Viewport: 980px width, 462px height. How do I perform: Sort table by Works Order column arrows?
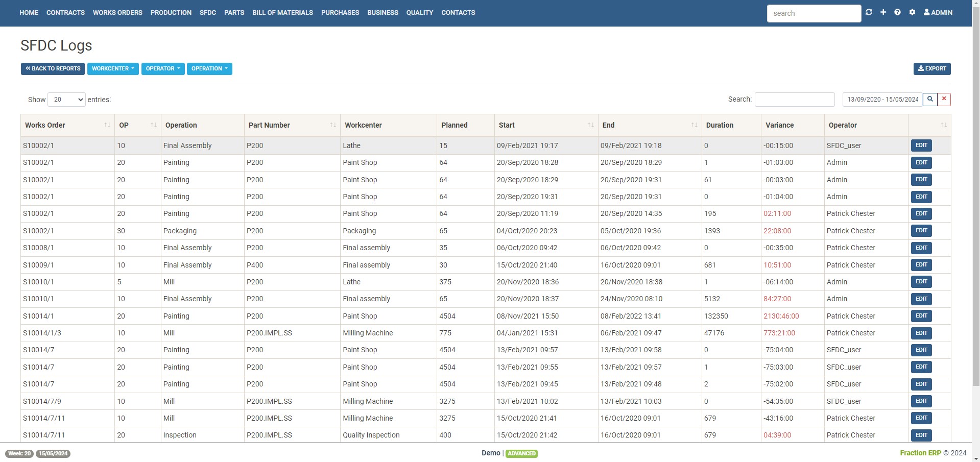pos(107,125)
